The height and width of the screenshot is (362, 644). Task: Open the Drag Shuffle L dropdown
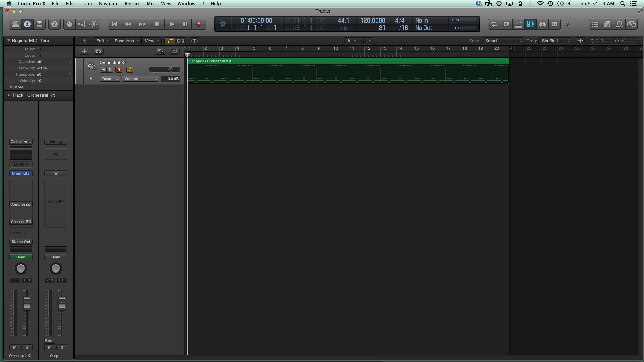(555, 41)
